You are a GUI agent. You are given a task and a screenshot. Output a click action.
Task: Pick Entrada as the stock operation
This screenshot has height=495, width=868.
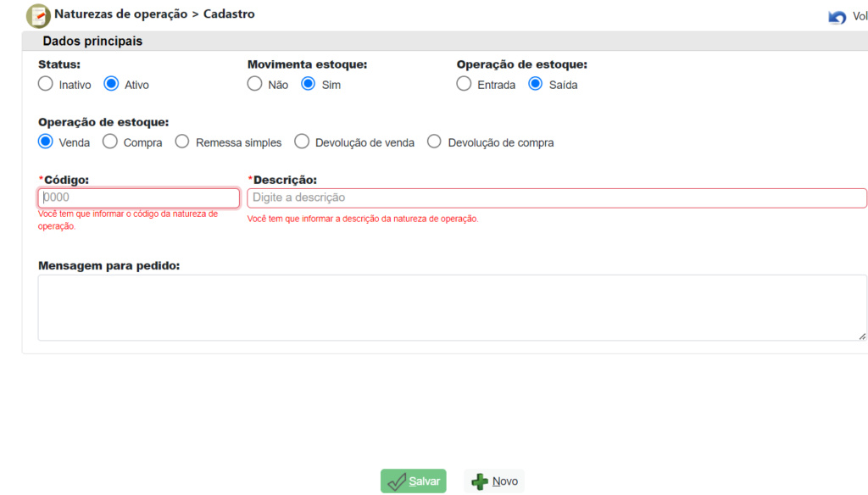[x=464, y=84]
